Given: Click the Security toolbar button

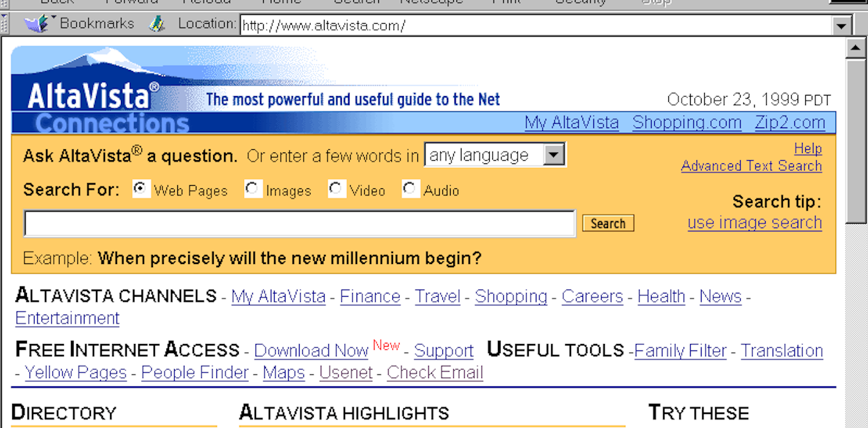Looking at the screenshot, I should point(579,3).
